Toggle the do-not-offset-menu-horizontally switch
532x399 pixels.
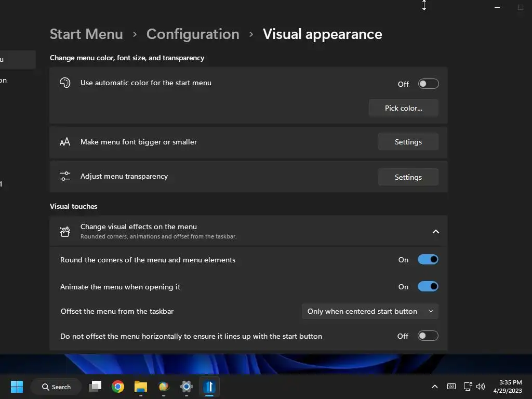click(428, 336)
